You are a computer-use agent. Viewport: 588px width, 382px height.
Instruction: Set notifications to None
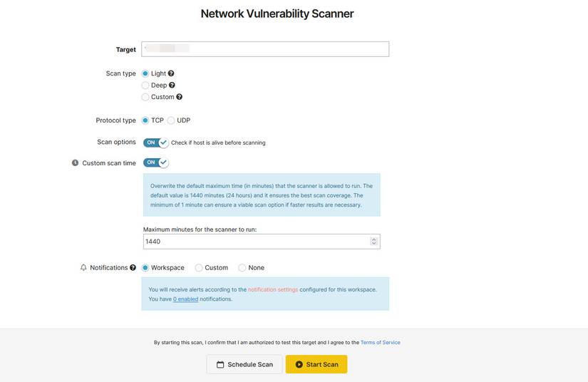click(242, 268)
